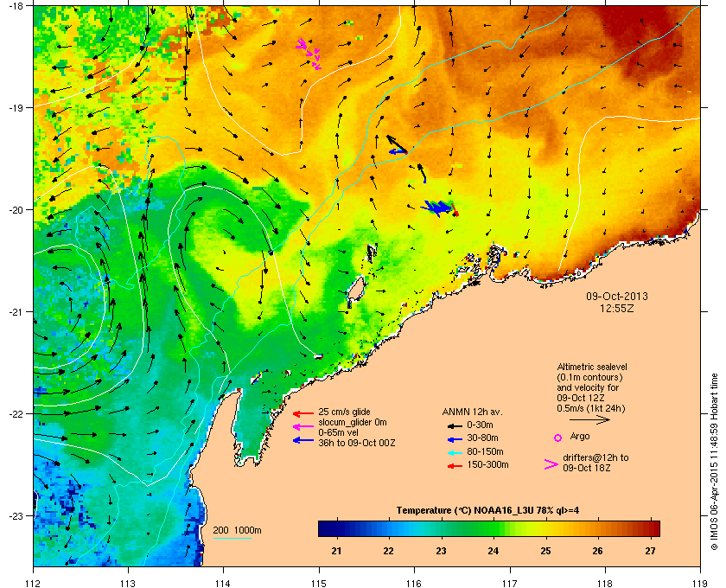This screenshot has height=588, width=726.
Task: Click the latitude axis label -20
Action: point(16,209)
